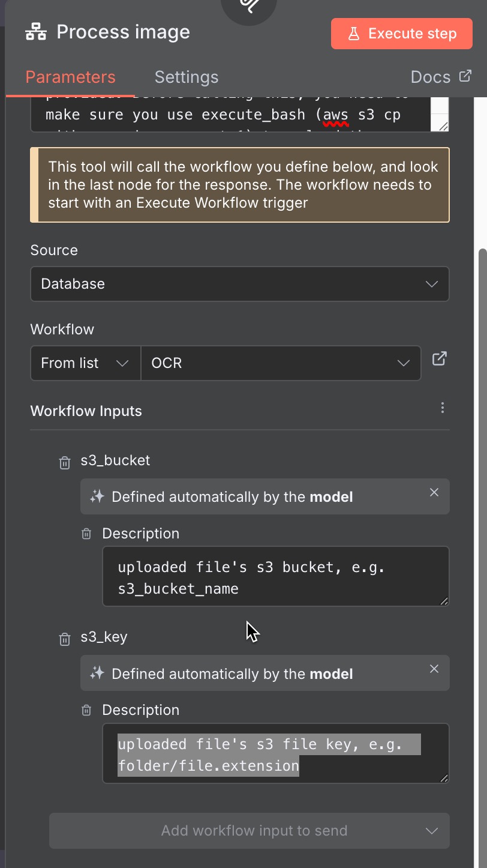Remove s3_key's defined-by-model setting via X
Image resolution: width=487 pixels, height=868 pixels.
(x=434, y=669)
